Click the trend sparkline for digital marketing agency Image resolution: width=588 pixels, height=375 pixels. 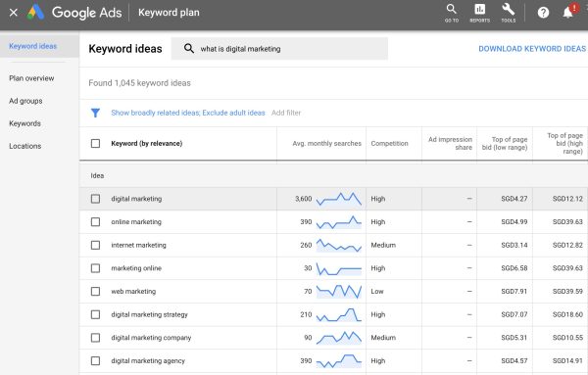pyautogui.click(x=339, y=361)
